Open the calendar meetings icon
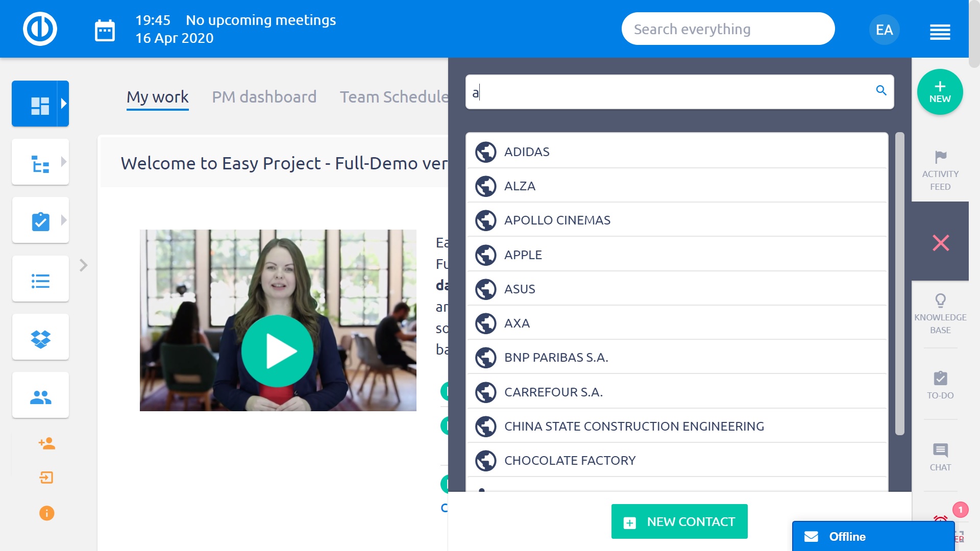The width and height of the screenshot is (980, 551). tap(105, 30)
